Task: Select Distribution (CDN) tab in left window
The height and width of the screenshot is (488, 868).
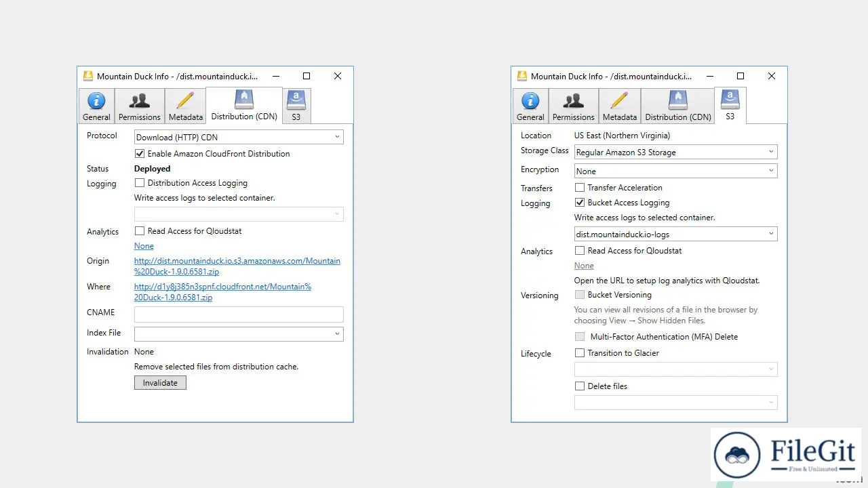Action: pyautogui.click(x=244, y=106)
